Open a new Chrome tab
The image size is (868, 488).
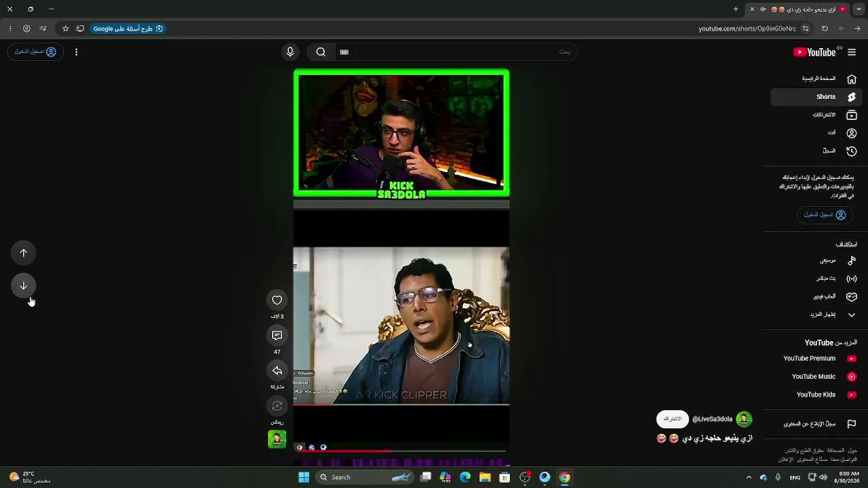[736, 9]
